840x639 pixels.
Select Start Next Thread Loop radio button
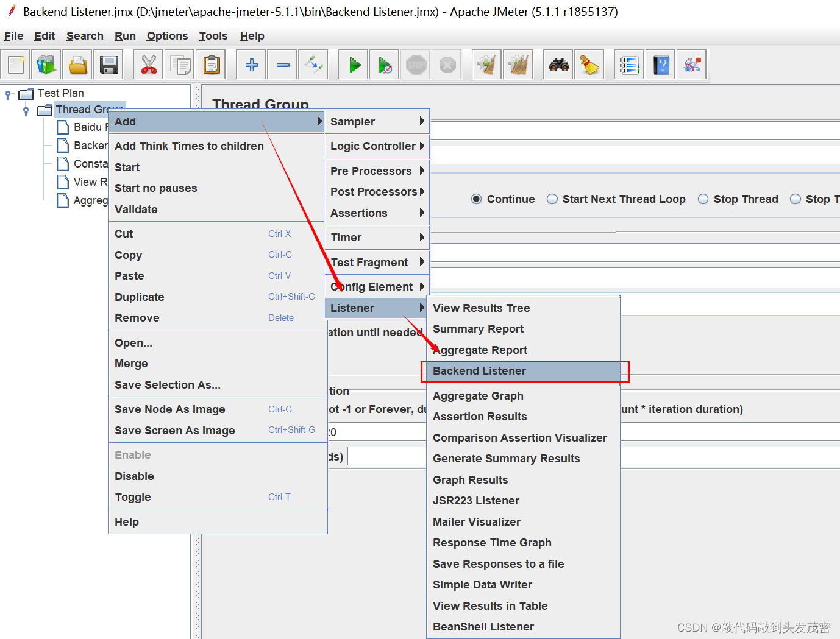click(x=552, y=199)
